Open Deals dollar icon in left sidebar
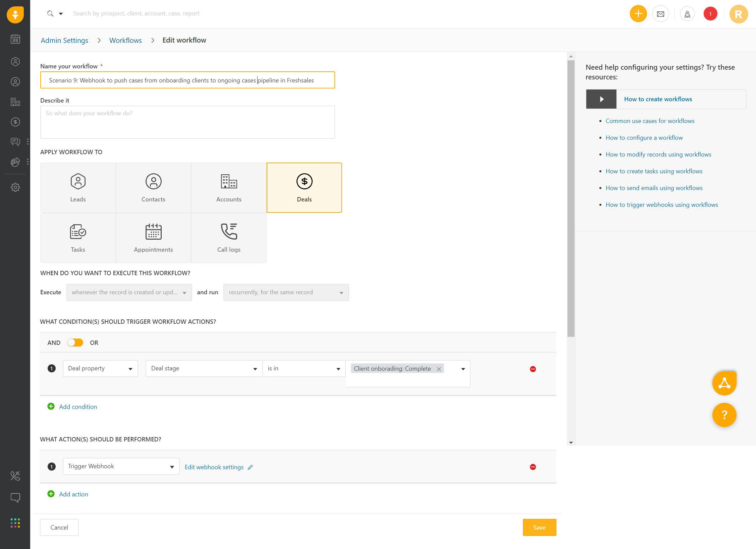 pos(15,122)
